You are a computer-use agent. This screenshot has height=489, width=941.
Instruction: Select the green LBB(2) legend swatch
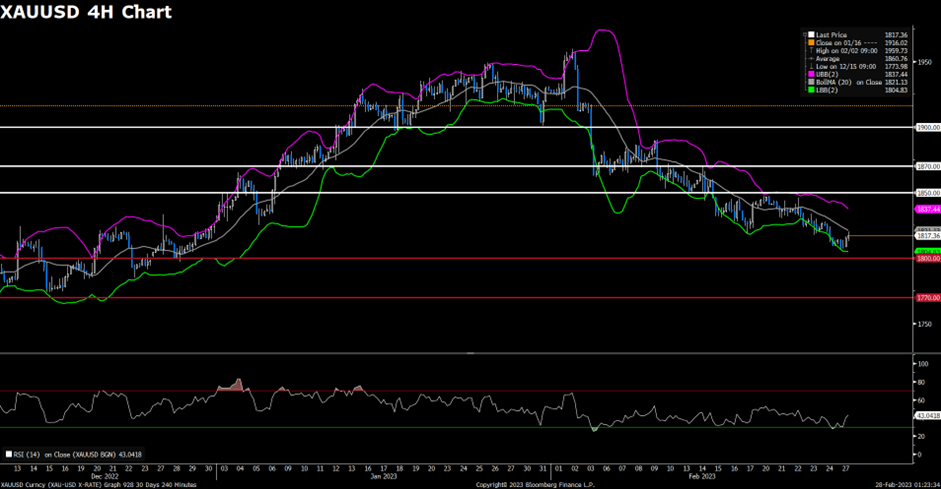[x=812, y=90]
